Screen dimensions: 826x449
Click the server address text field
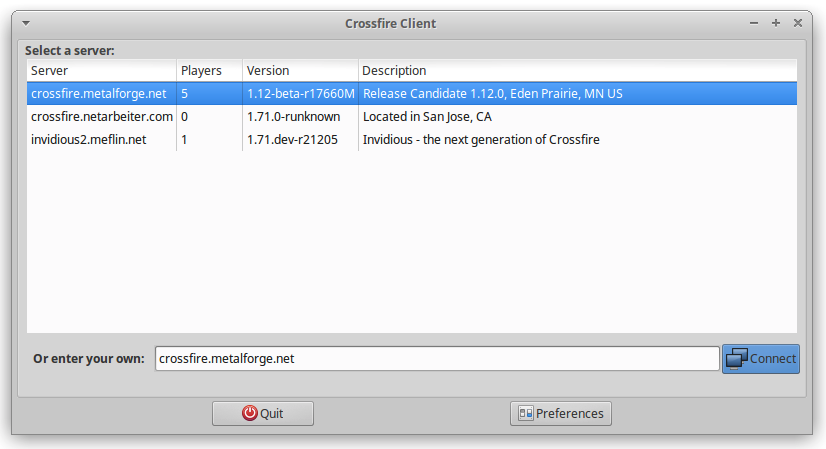pos(437,358)
